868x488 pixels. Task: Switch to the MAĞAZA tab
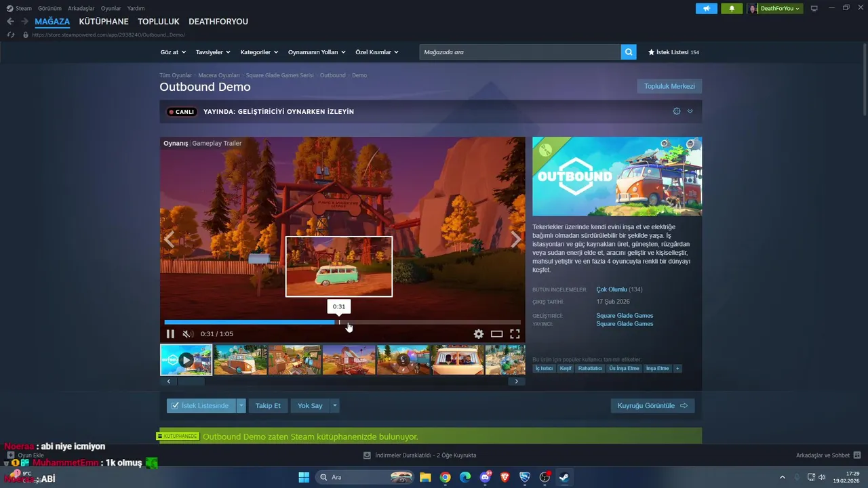coord(52,22)
